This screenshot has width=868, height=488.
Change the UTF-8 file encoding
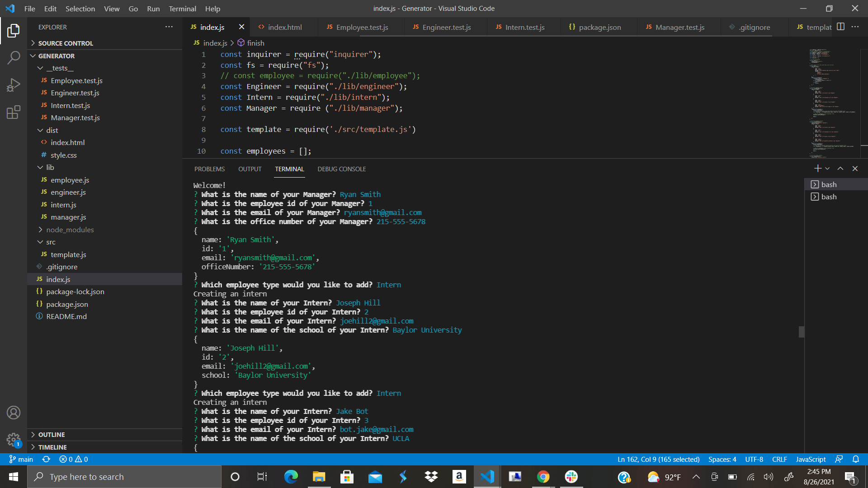754,459
